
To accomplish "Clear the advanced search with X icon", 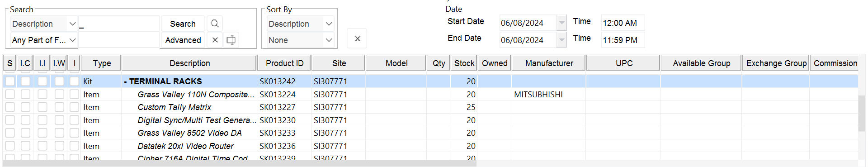I will (215, 40).
